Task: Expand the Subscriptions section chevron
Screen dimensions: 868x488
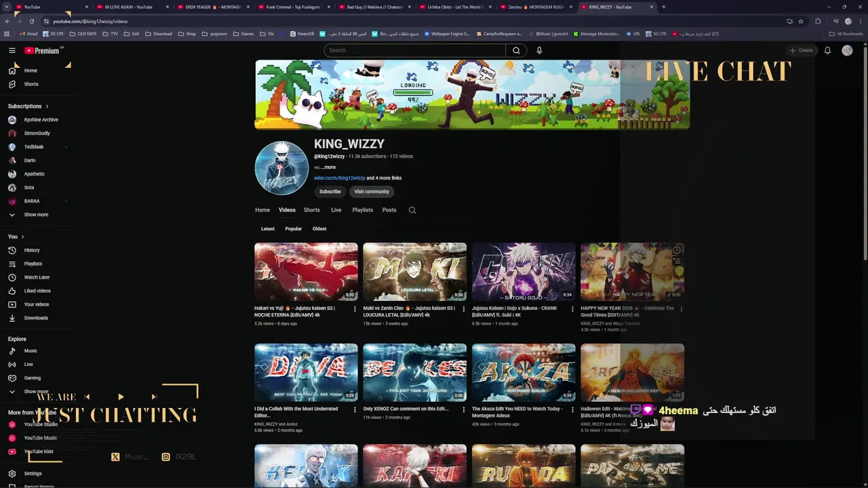Action: (x=47, y=106)
